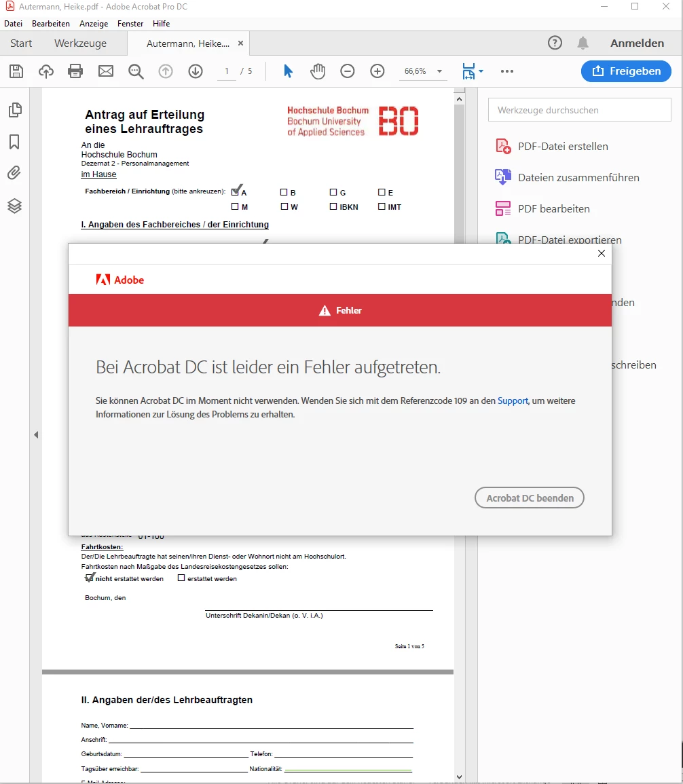The image size is (683, 784).
Task: Click the Freigeben share button
Action: (626, 71)
